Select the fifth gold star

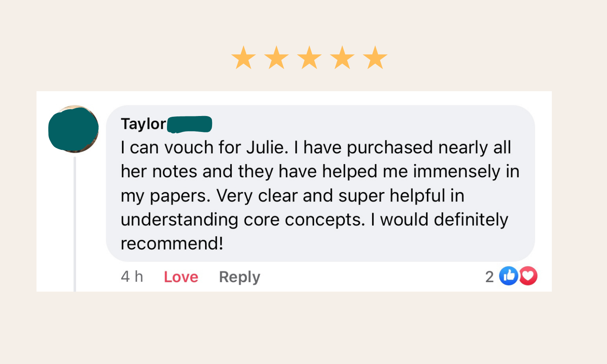tap(375, 58)
